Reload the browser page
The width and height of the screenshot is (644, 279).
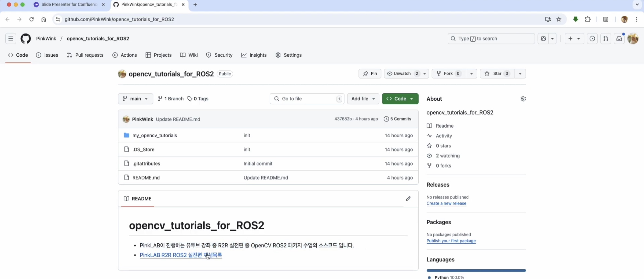tap(32, 19)
